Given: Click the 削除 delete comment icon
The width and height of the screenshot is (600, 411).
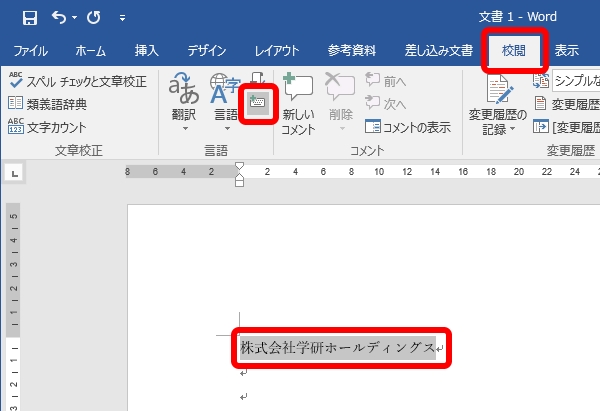Looking at the screenshot, I should (340, 87).
